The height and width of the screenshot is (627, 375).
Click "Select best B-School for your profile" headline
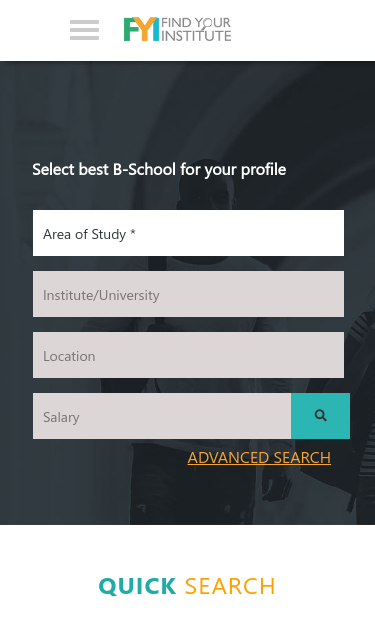click(x=159, y=170)
